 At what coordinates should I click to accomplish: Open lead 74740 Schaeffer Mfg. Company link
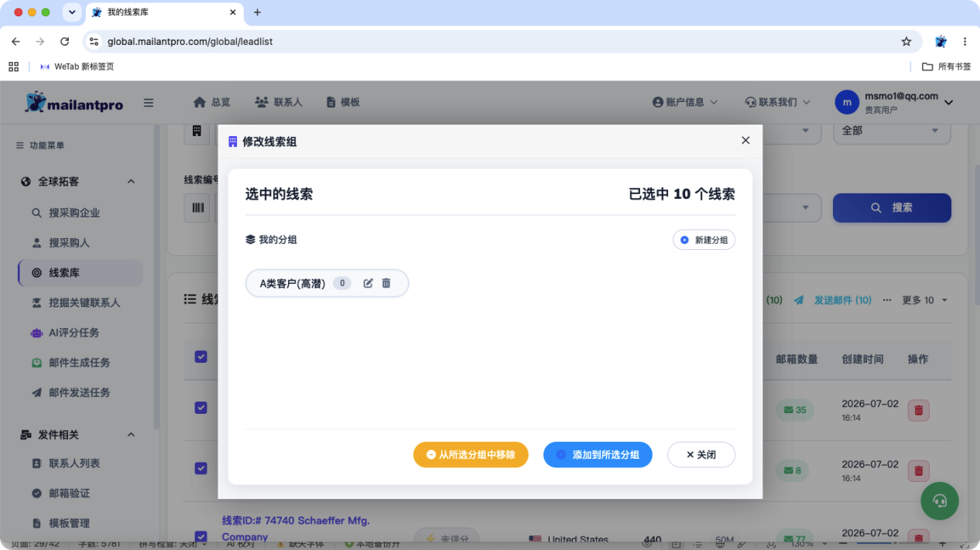(x=296, y=528)
